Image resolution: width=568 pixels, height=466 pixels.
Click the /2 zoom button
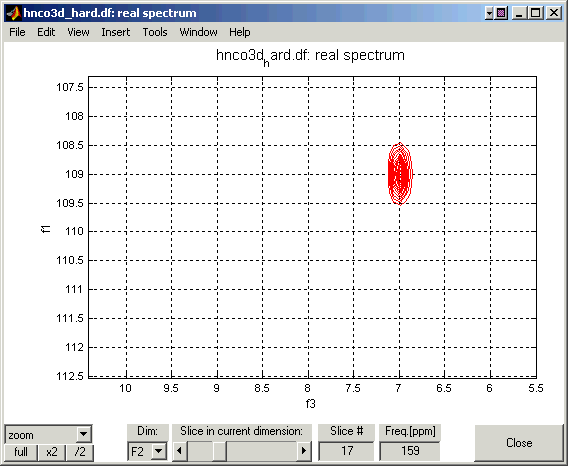(x=80, y=452)
